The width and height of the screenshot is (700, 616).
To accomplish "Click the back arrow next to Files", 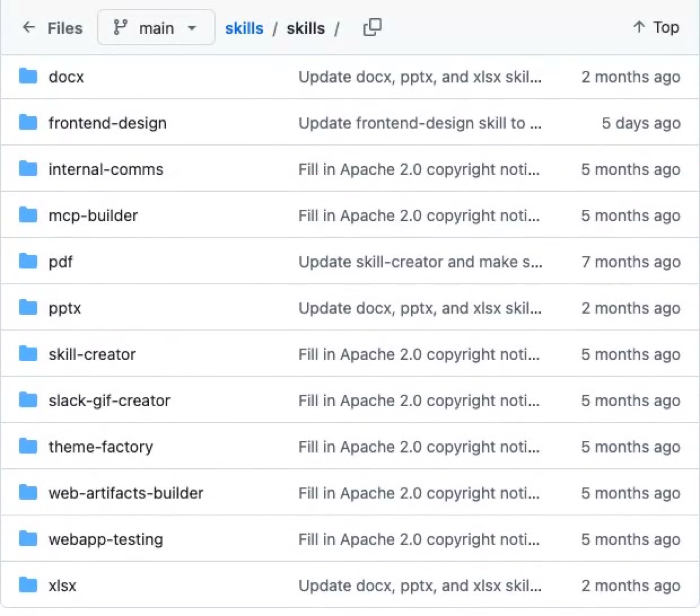I will click(28, 28).
